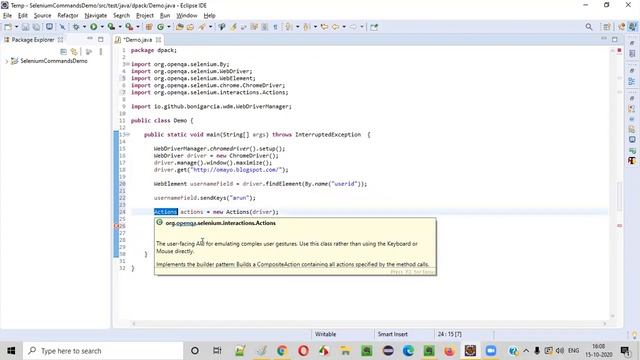Click the Windows Start button
640x360 pixels.
(11, 351)
